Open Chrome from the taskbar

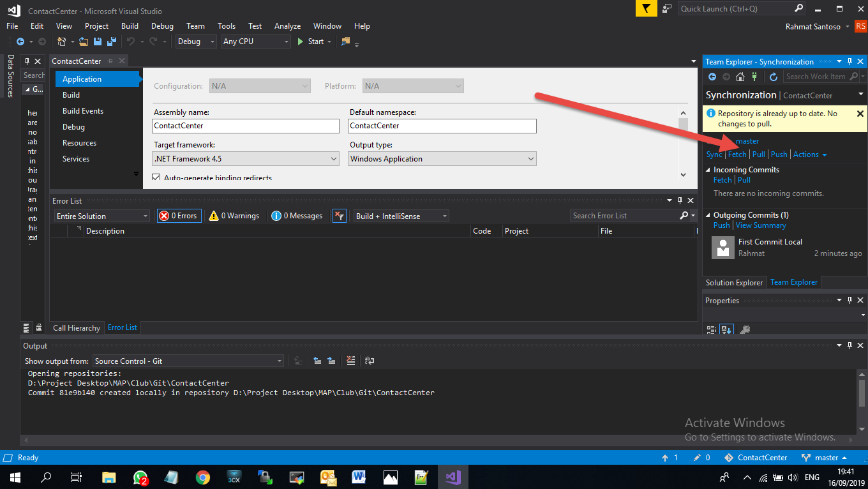(x=203, y=477)
